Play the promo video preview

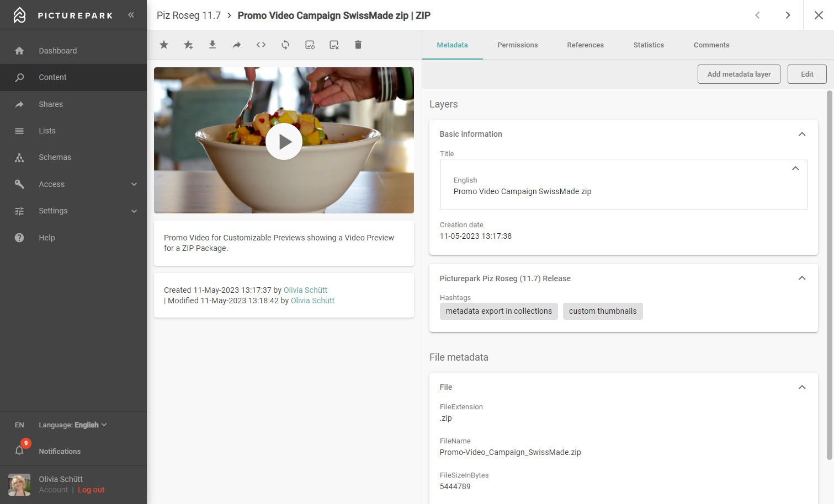tap(284, 142)
